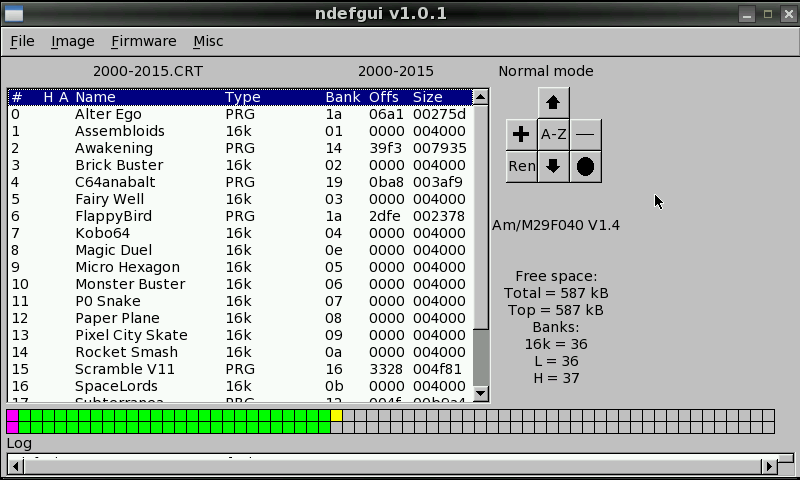
Task: Open the window menu icon in the title bar
Action: pyautogui.click(x=14, y=14)
